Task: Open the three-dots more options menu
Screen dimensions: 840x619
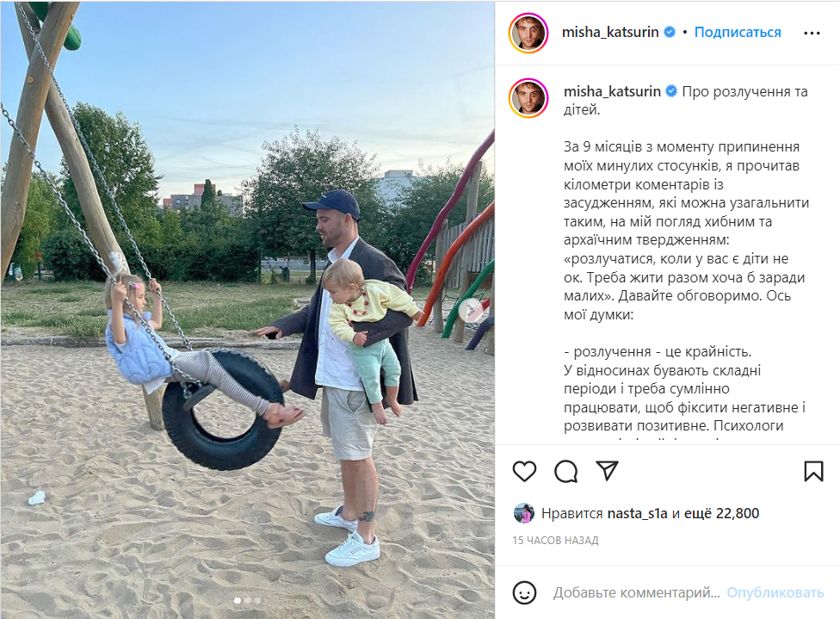Action: pyautogui.click(x=812, y=34)
